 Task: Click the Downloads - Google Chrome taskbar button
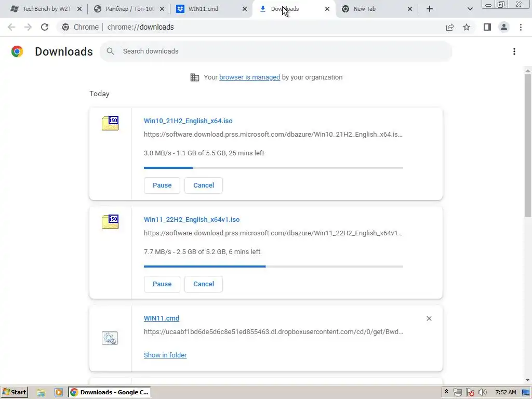coord(110,392)
